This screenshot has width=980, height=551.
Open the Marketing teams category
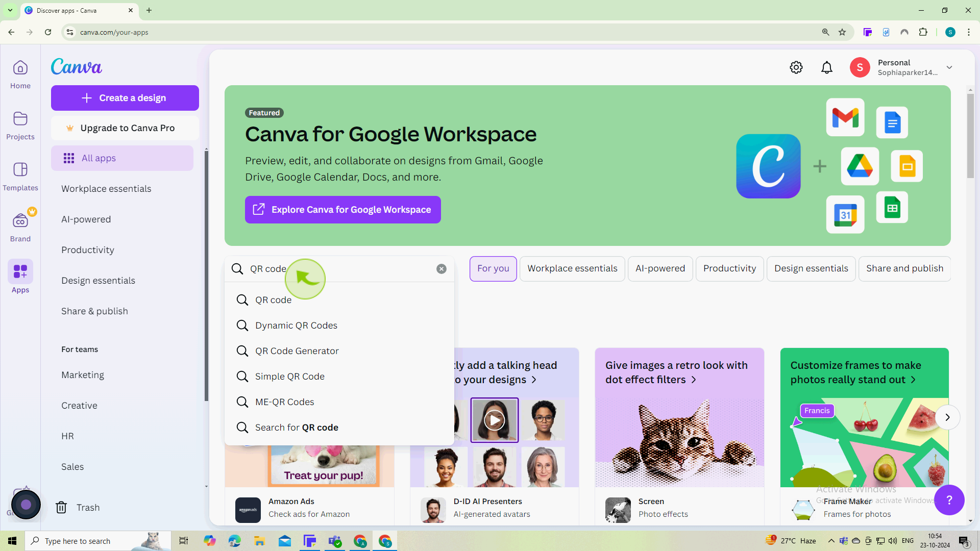83,375
